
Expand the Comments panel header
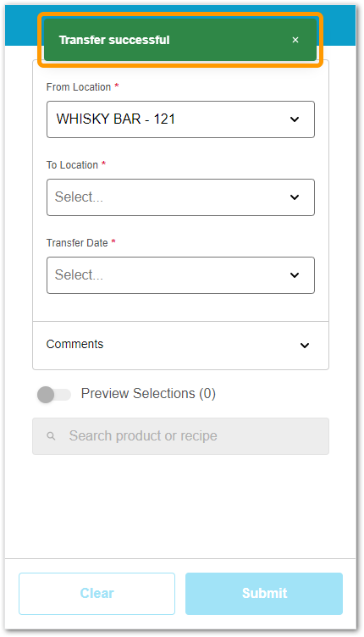click(180, 346)
